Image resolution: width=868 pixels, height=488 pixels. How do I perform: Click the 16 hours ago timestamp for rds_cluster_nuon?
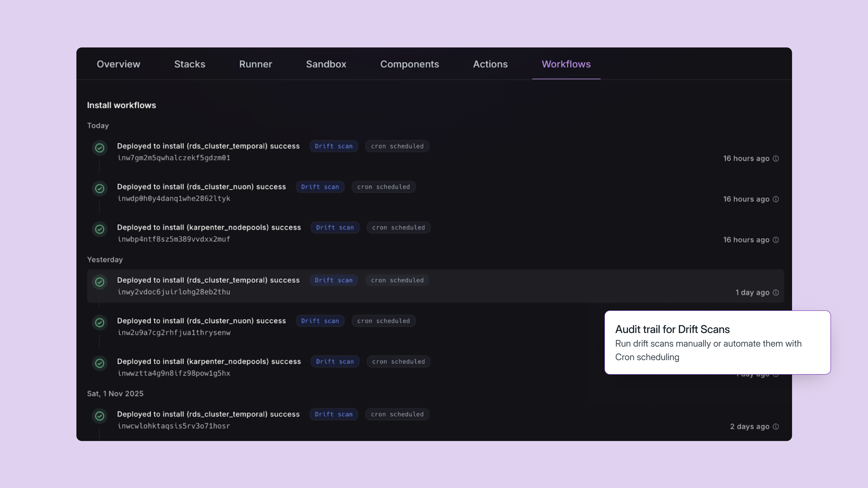tap(746, 199)
